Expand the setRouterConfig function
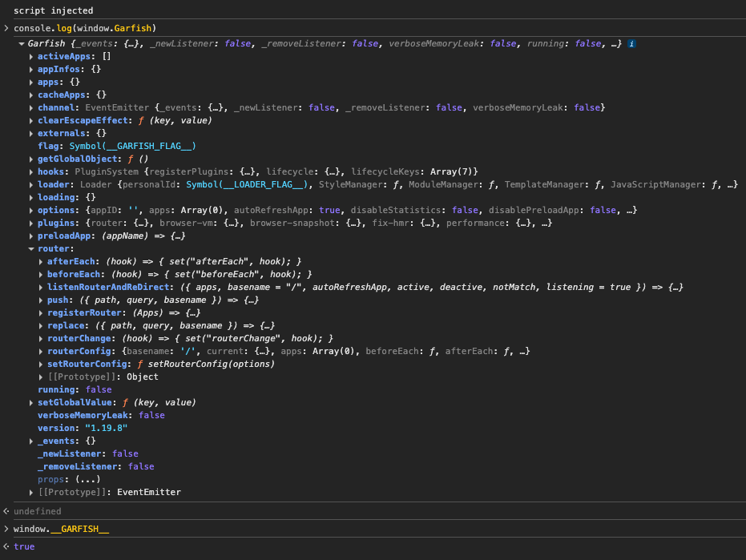 click(x=41, y=365)
